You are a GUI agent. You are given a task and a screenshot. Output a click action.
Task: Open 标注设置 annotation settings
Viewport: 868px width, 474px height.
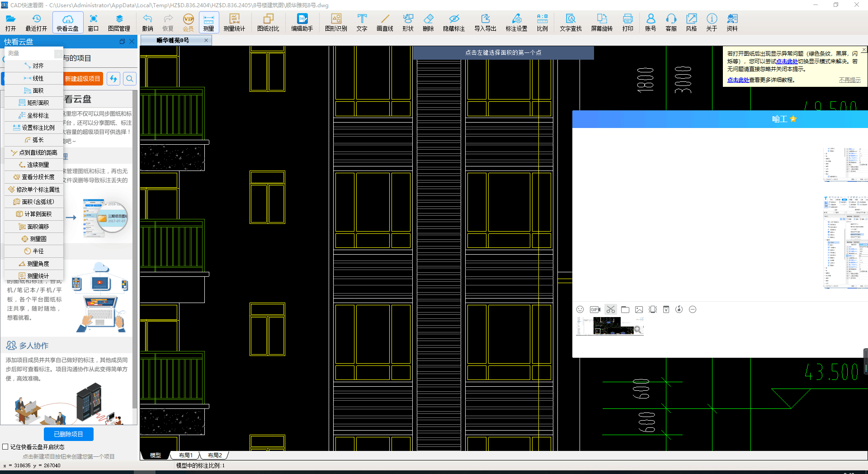coord(516,22)
